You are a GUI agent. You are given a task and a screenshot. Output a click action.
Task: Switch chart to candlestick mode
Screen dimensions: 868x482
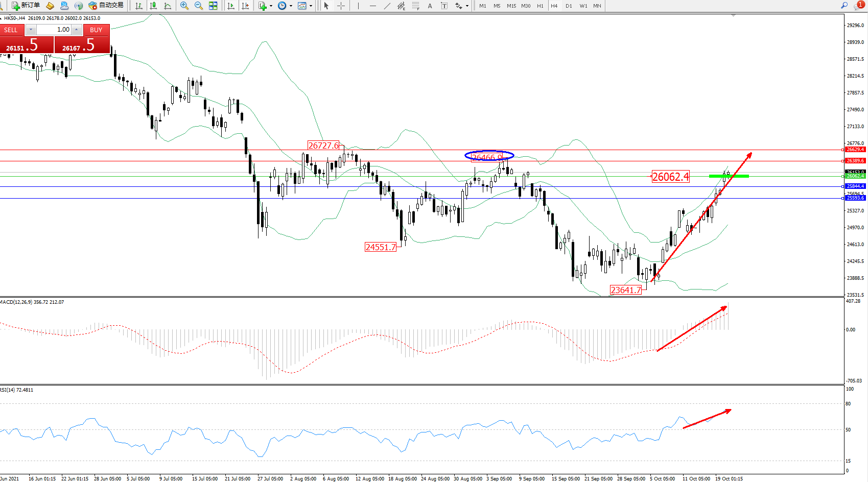coord(153,6)
